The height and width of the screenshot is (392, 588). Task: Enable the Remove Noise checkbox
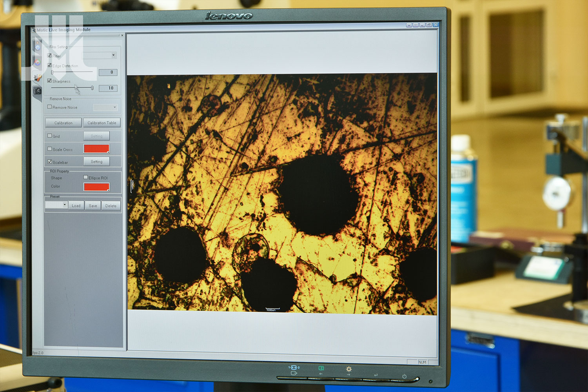click(x=49, y=107)
